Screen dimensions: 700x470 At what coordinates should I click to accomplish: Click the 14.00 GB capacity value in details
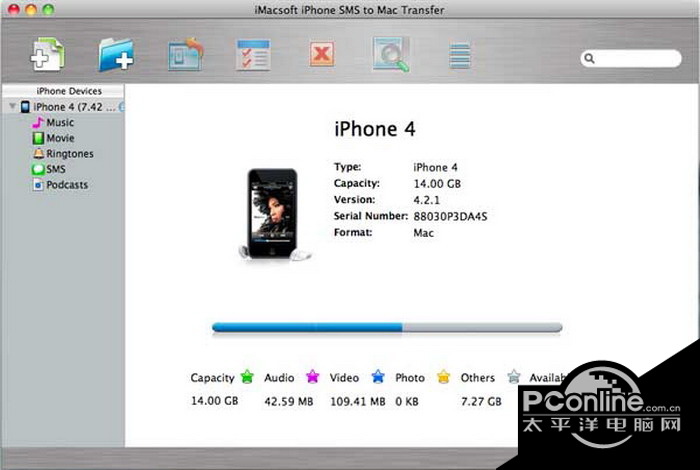click(437, 183)
